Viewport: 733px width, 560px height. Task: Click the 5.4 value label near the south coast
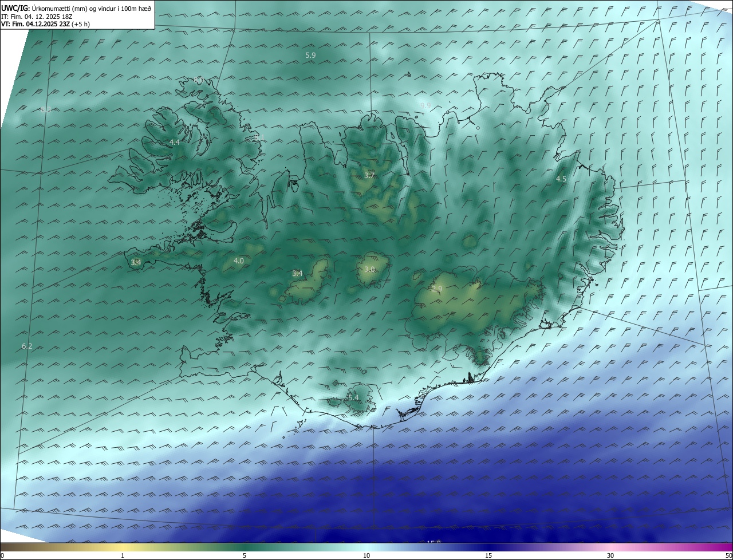353,398
